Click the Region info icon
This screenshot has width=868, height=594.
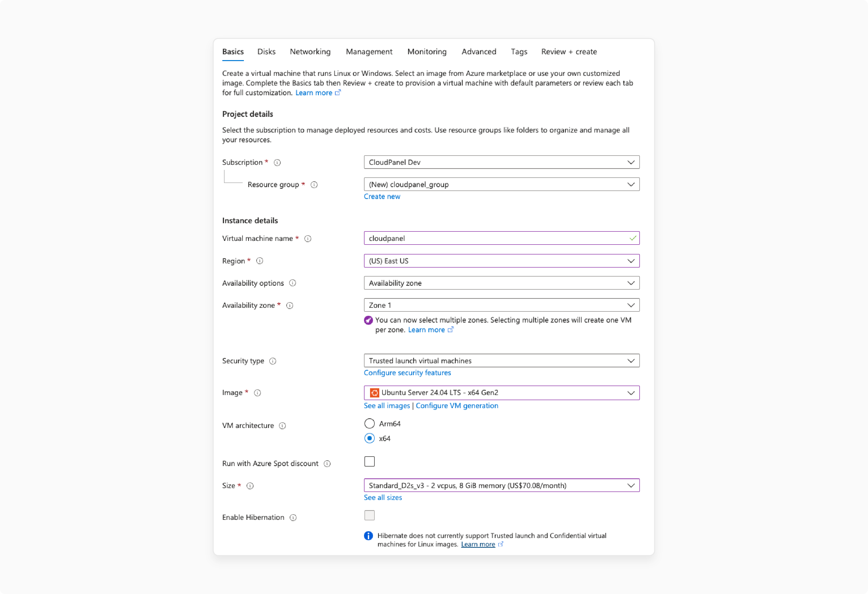[x=260, y=261]
